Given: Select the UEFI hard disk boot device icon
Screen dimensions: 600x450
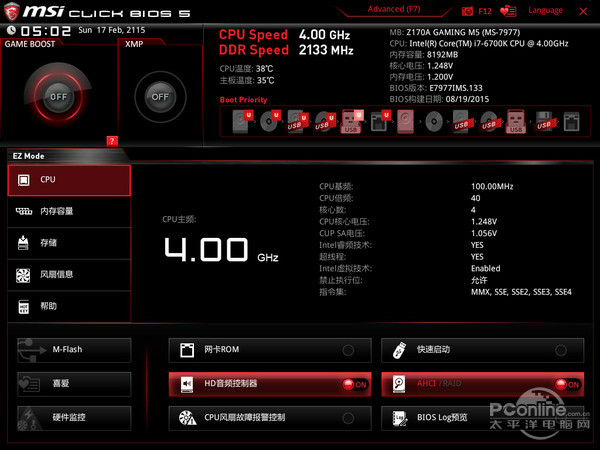Looking at the screenshot, I should point(243,121).
